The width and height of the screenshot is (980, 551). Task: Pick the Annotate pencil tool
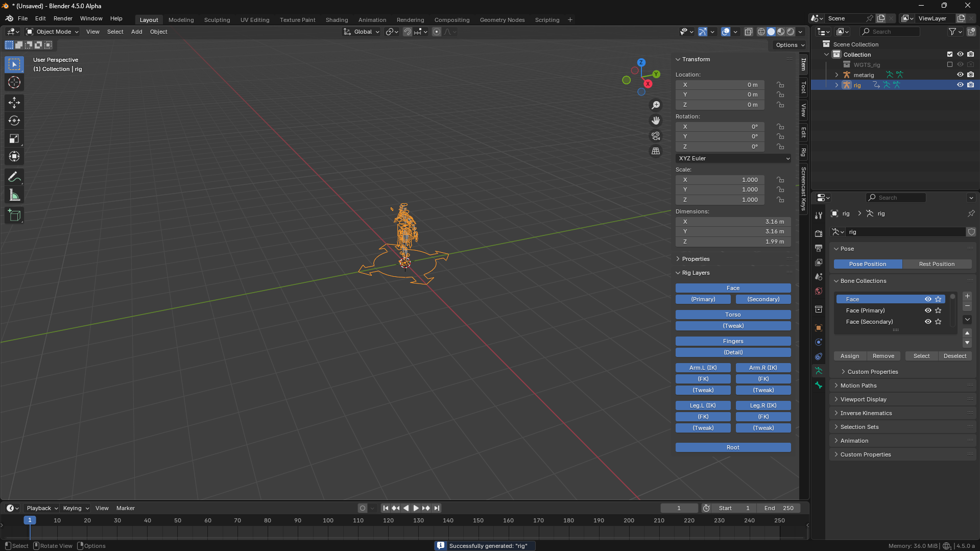coord(14,177)
